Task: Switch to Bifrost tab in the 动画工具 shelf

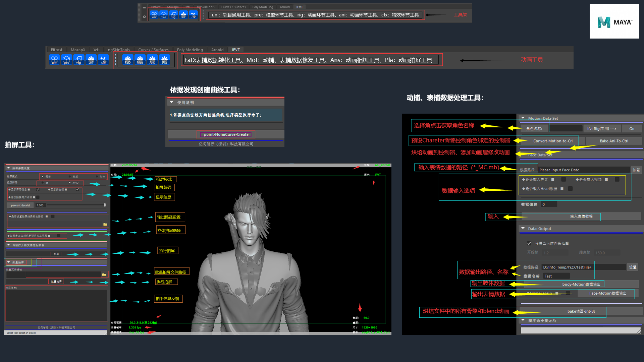Action: point(56,50)
